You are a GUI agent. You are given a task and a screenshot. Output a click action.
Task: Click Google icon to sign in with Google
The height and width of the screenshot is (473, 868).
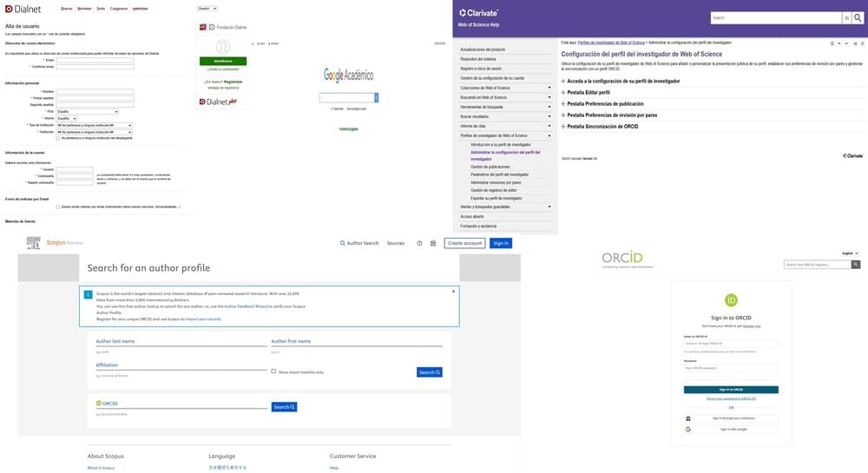688,430
